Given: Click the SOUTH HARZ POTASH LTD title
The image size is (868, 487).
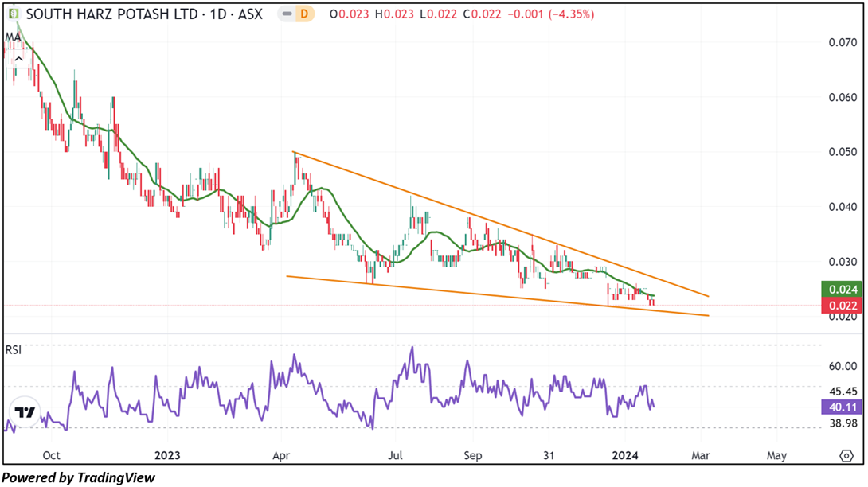Looking at the screenshot, I should pyautogui.click(x=111, y=14).
